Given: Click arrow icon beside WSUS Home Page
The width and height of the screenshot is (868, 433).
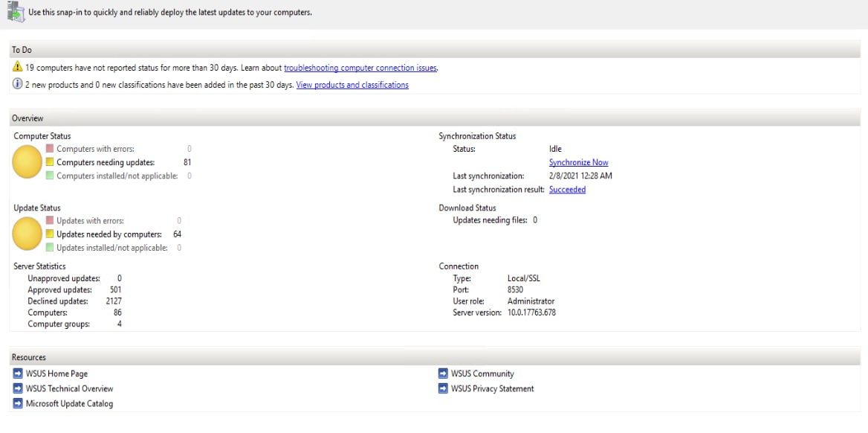Looking at the screenshot, I should click(18, 373).
